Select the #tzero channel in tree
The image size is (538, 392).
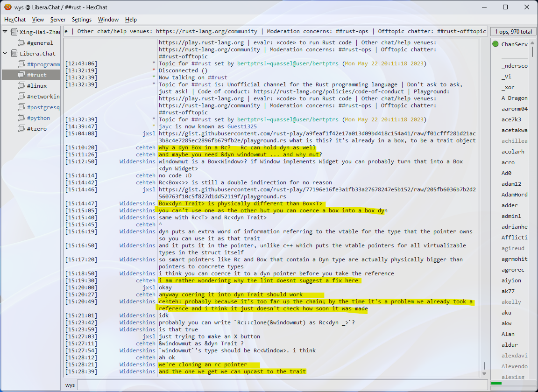tap(36, 129)
